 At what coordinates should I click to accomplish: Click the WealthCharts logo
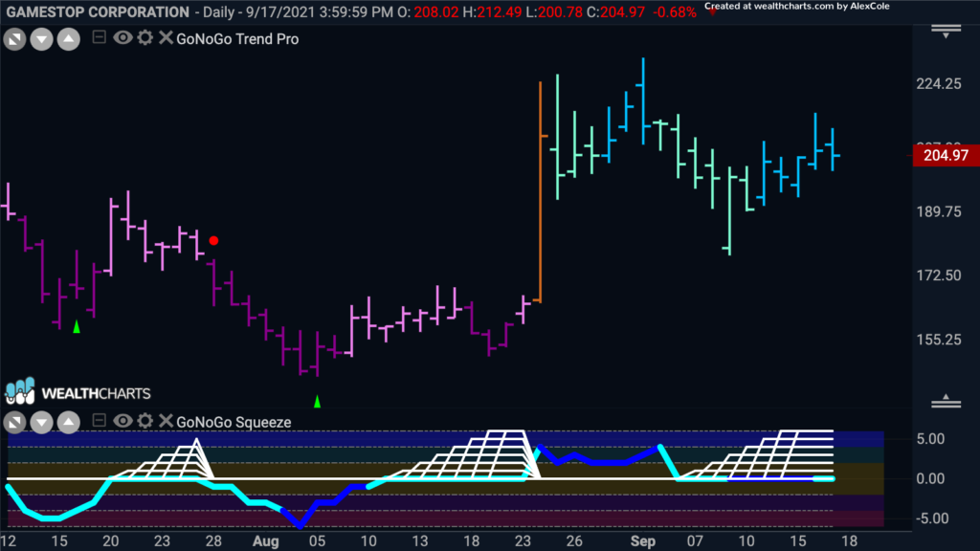(x=78, y=391)
